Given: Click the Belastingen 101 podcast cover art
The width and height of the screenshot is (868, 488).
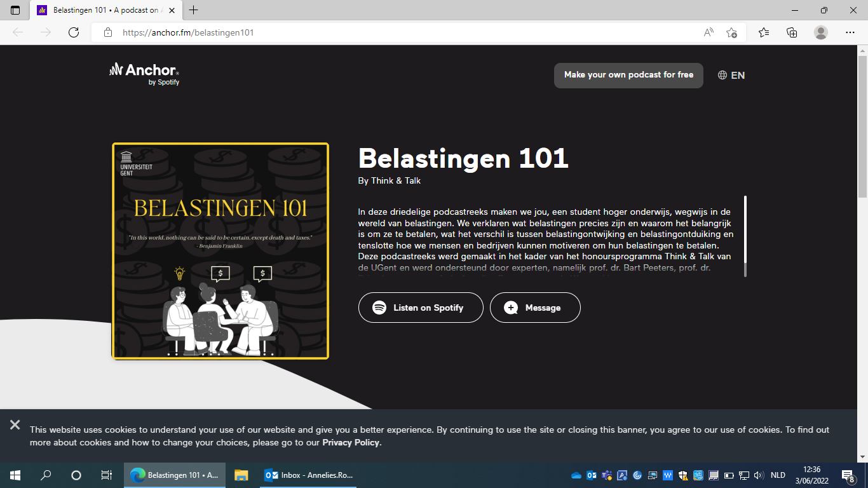Looking at the screenshot, I should (220, 251).
